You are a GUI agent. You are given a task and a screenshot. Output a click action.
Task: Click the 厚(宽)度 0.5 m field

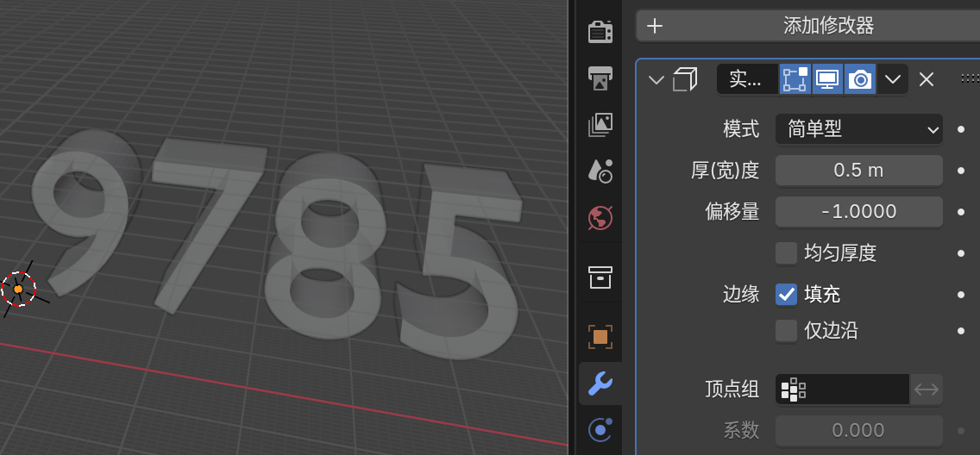858,171
